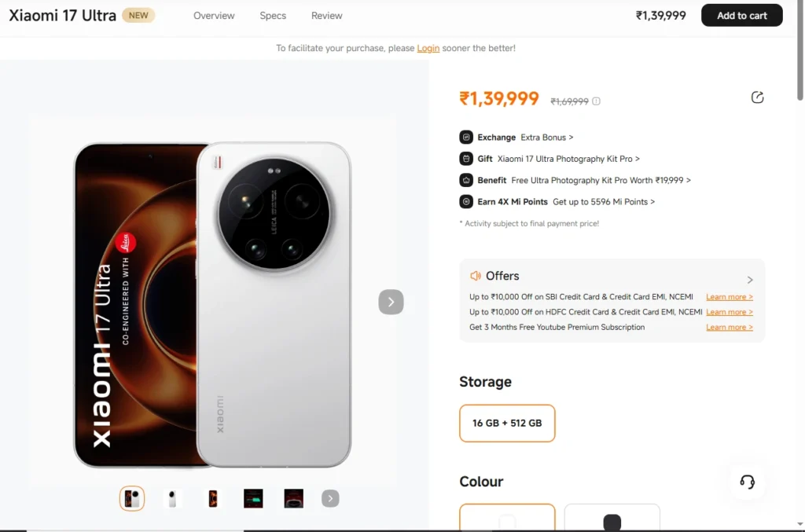Click the Earn 4X Mi Points icon
The image size is (805, 532).
466,201
